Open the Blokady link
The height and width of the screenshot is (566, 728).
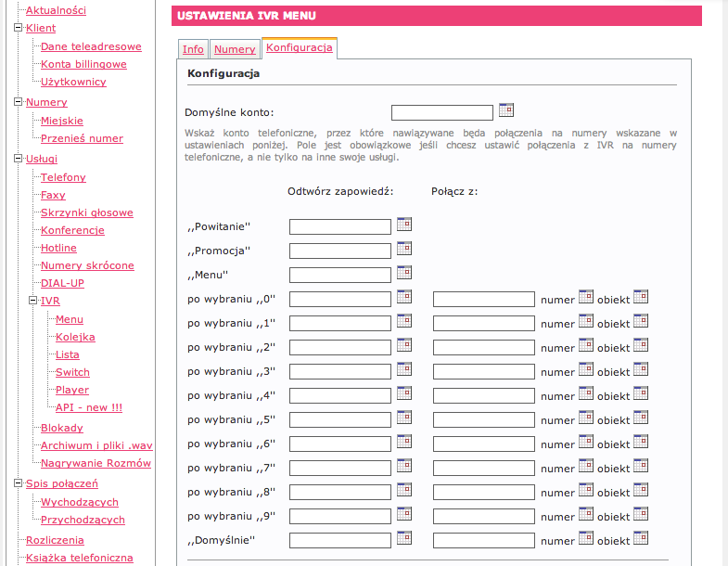tap(62, 428)
